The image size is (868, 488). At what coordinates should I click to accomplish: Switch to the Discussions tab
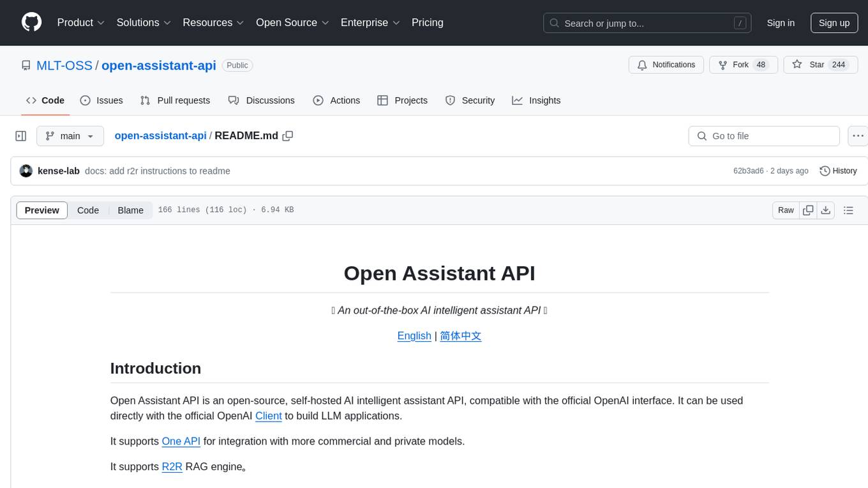pos(262,100)
